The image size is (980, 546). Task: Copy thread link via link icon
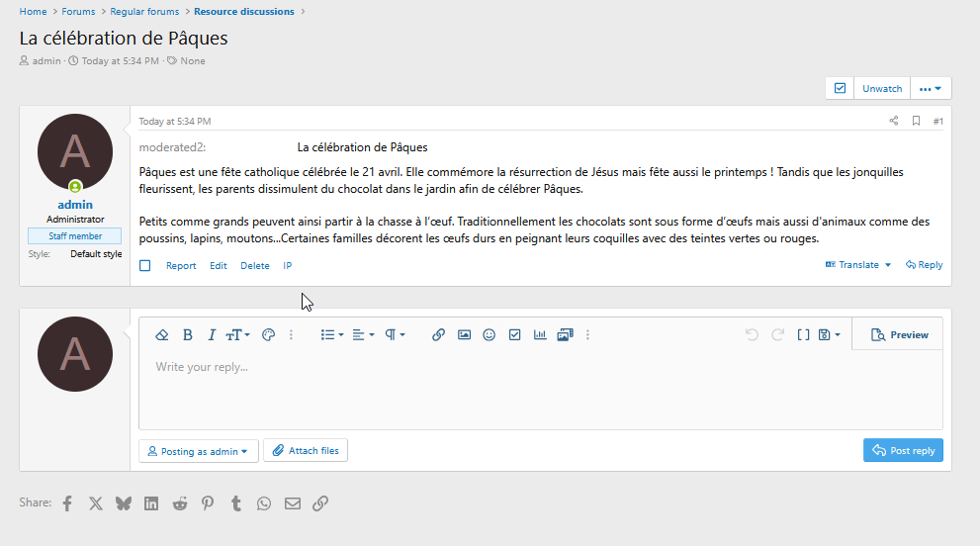point(320,503)
